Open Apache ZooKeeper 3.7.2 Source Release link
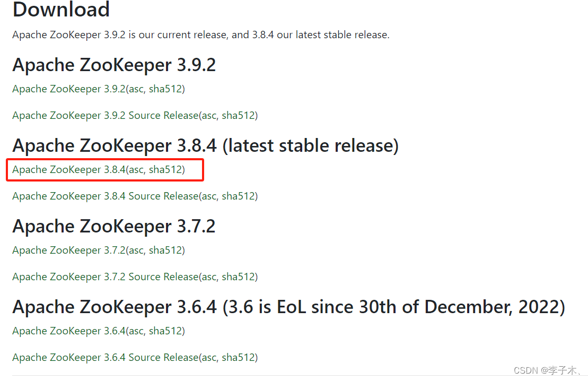This screenshot has width=588, height=380. pyautogui.click(x=106, y=277)
